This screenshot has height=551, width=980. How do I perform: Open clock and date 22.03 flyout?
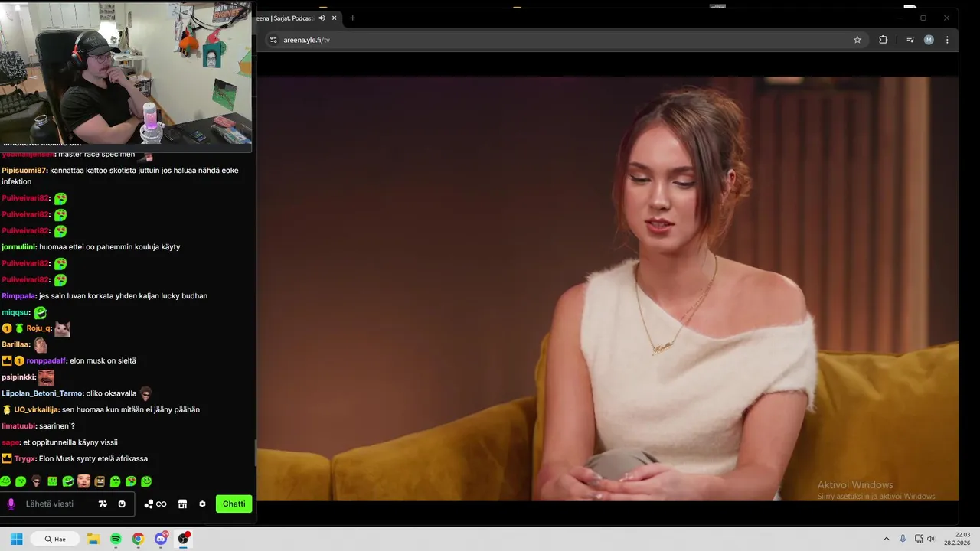957,539
